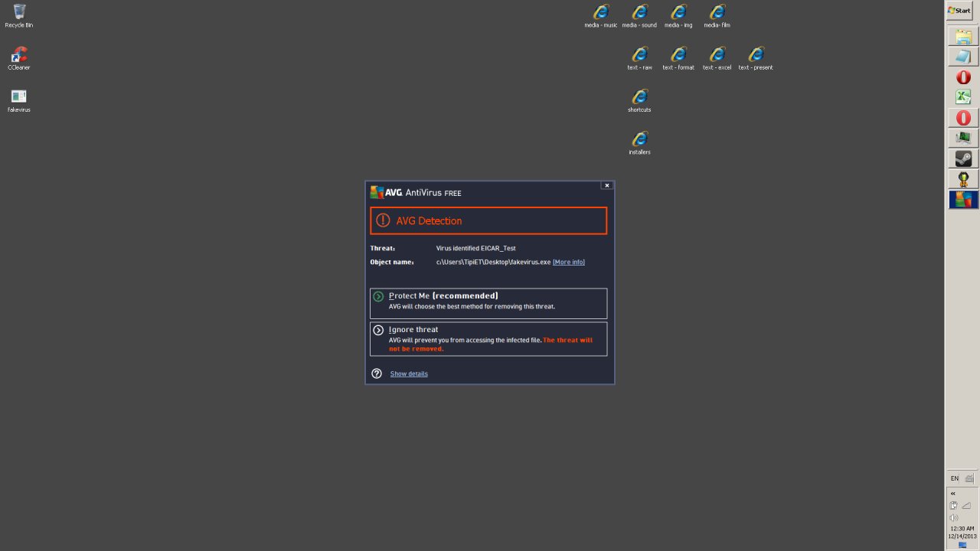Image resolution: width=980 pixels, height=551 pixels.
Task: Click the keyboard icon beside EN
Action: (969, 478)
